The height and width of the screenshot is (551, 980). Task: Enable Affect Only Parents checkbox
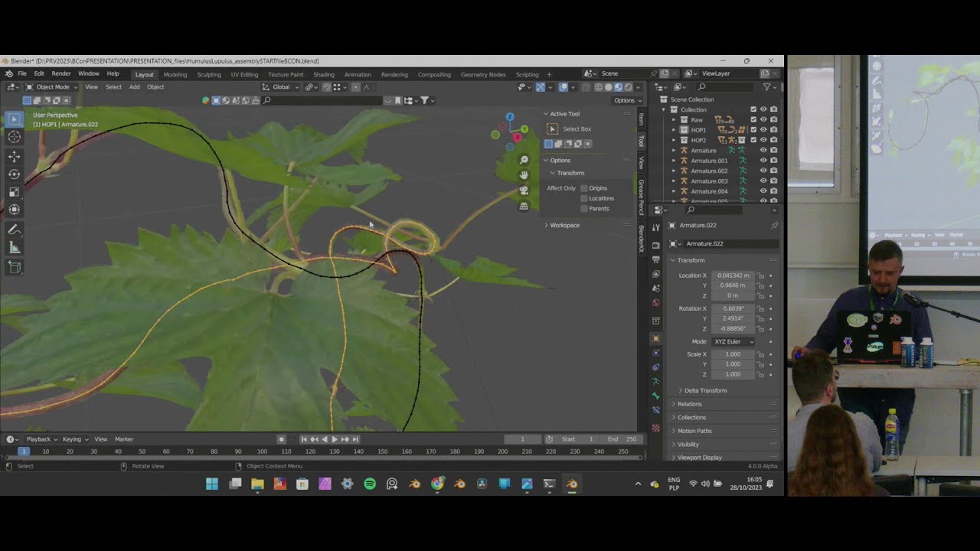point(584,208)
